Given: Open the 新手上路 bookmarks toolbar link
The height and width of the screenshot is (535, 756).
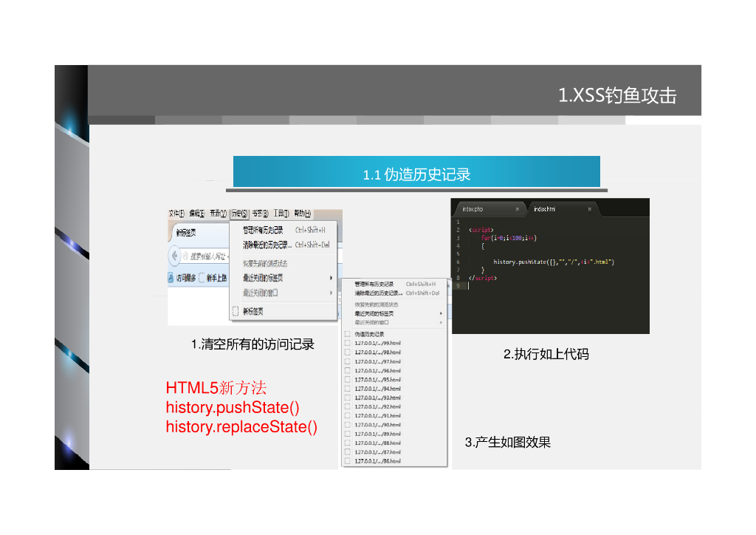Looking at the screenshot, I should coord(213,278).
